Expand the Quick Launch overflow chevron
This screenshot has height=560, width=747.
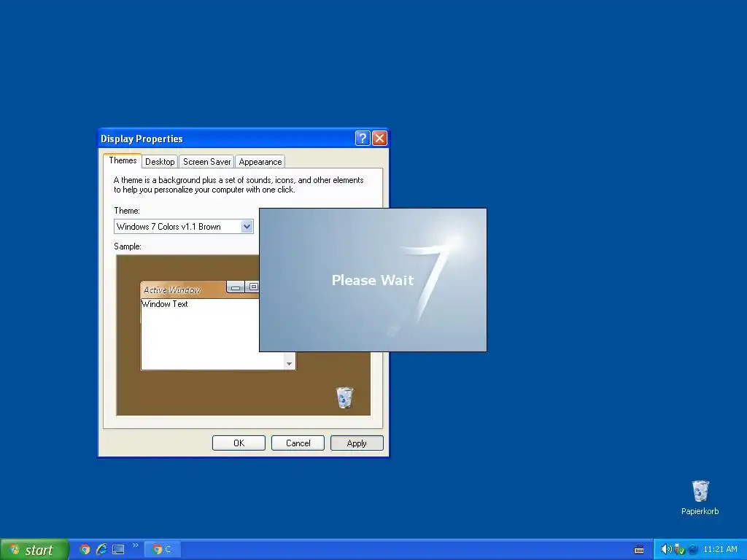click(x=136, y=545)
